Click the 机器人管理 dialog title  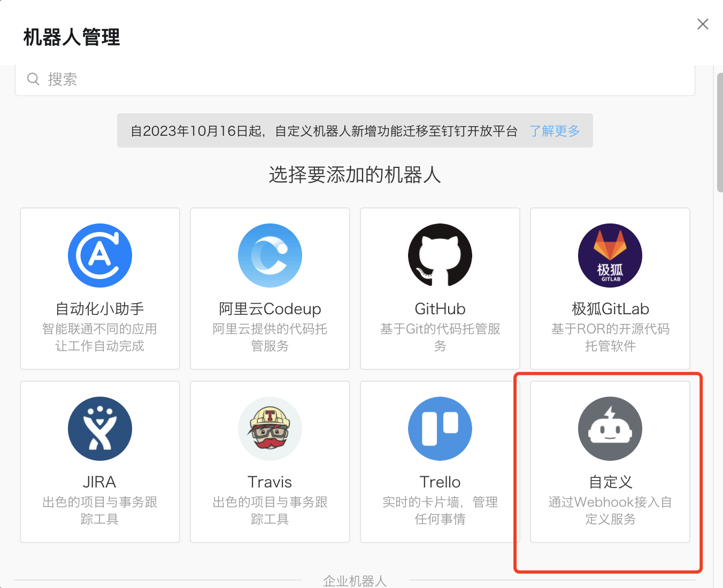coord(72,37)
